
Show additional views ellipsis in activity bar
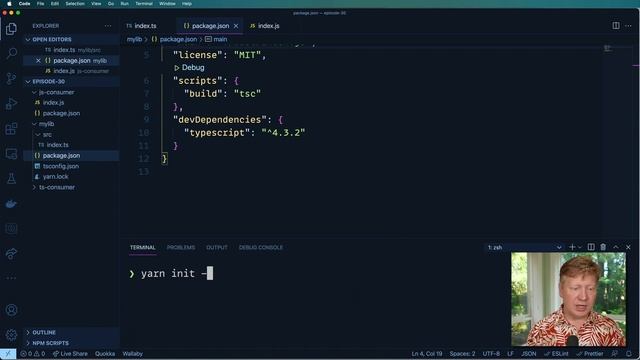pyautogui.click(x=11, y=278)
